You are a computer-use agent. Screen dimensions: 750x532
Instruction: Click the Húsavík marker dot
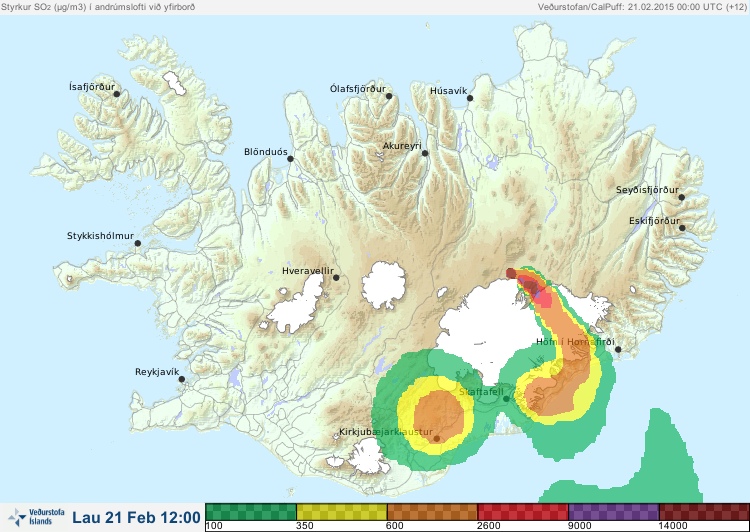pyautogui.click(x=470, y=98)
